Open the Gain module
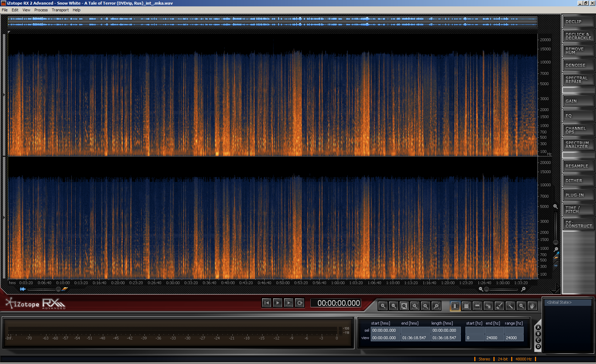Screen dimensions: 596x364 tap(578, 101)
